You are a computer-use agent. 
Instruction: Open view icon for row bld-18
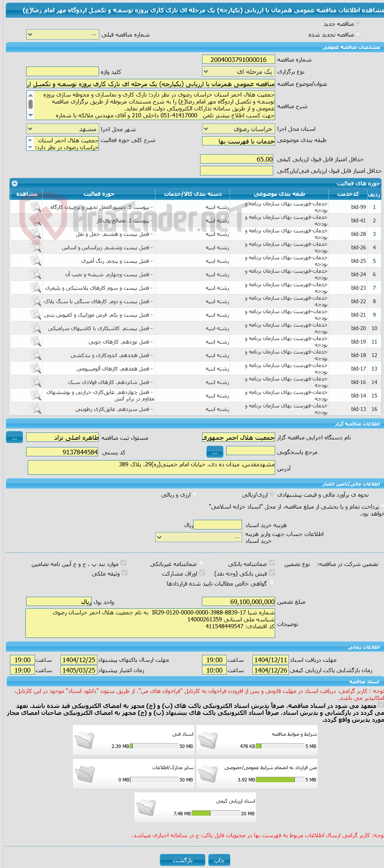click(35, 355)
